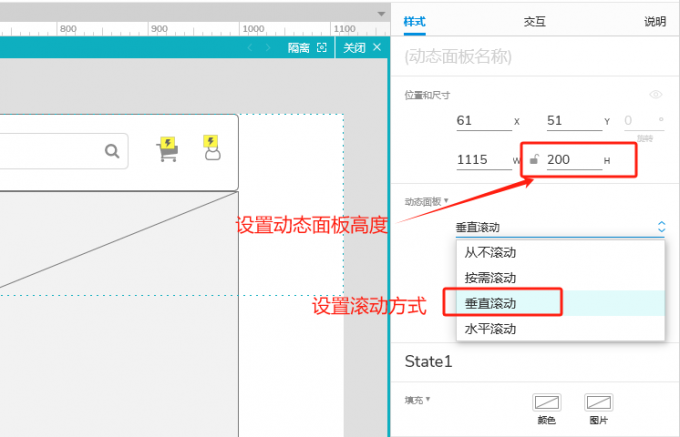Switch to the 样式 tab
Image resolution: width=680 pixels, height=437 pixels.
coord(414,22)
